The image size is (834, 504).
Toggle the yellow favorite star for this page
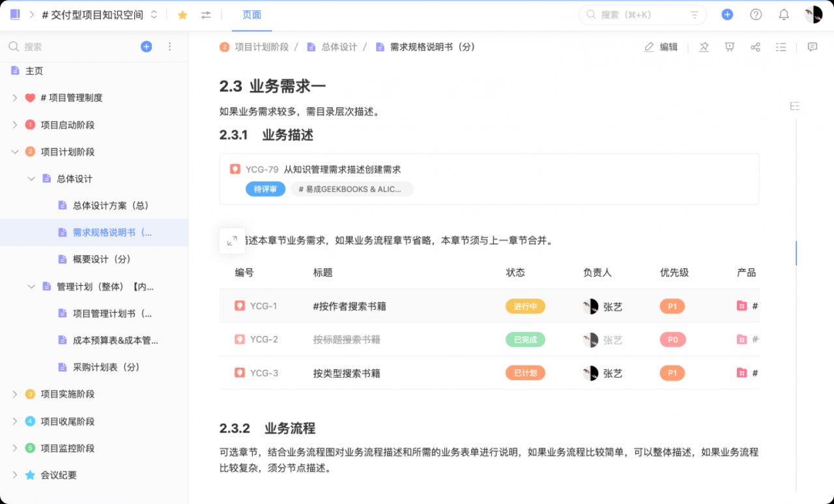[182, 14]
